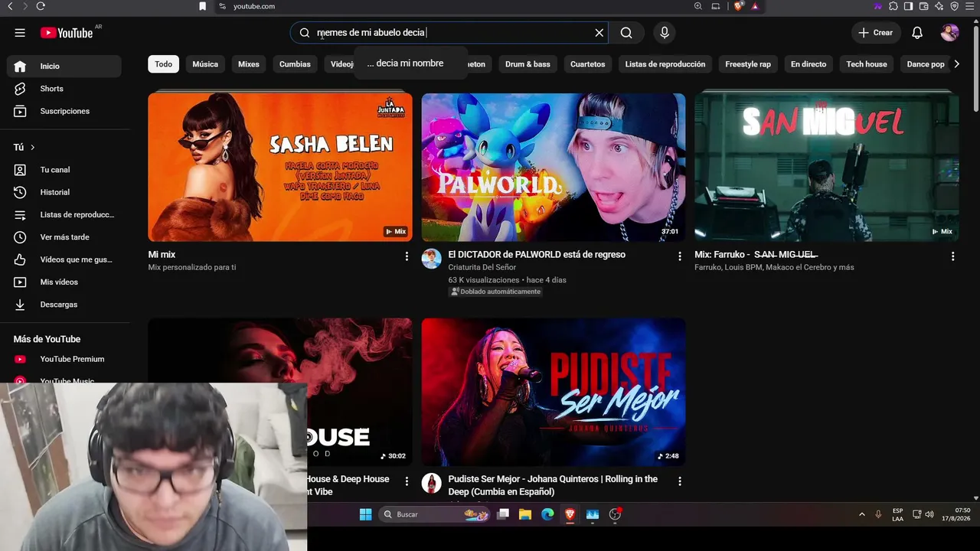Select the Freestyle rap chip
The width and height of the screenshot is (980, 551).
point(748,64)
